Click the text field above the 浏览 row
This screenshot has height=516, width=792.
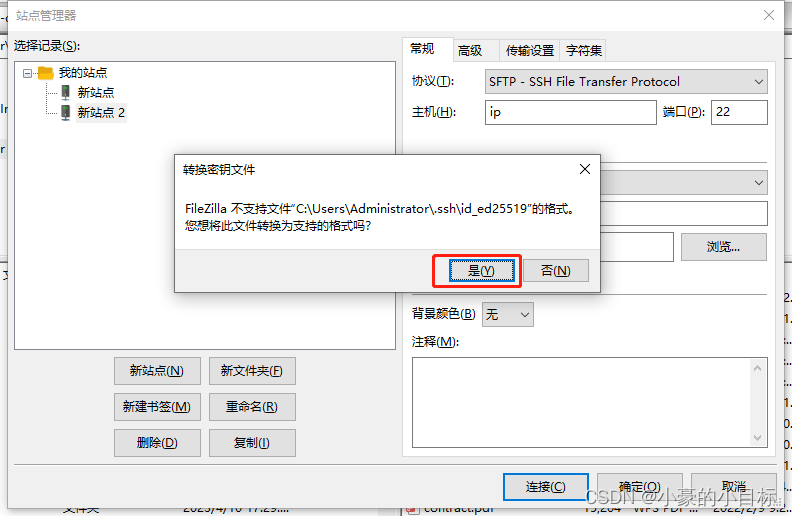coord(684,214)
